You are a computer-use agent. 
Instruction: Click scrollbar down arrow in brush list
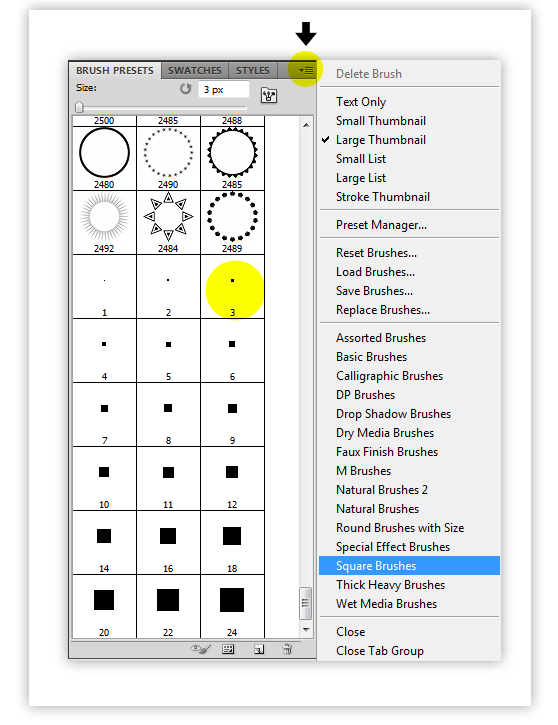(306, 630)
